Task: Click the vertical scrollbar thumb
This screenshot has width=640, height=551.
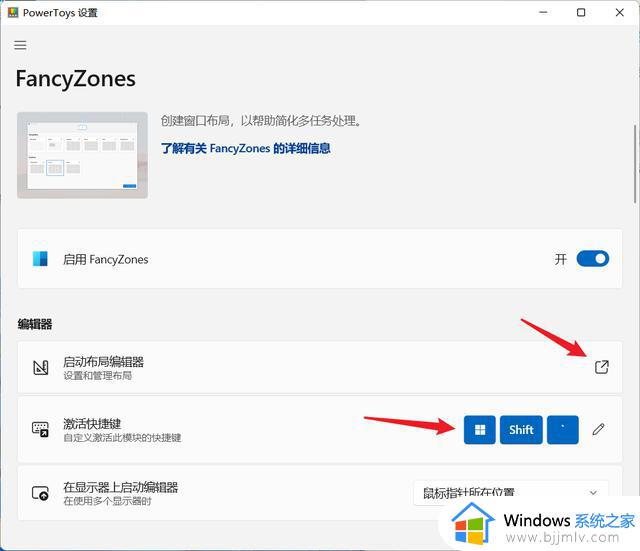Action: pos(635,164)
